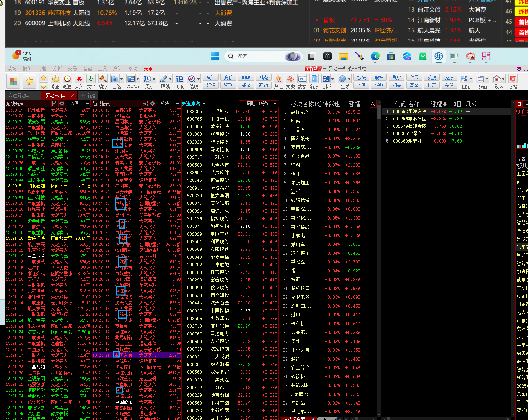This screenshot has height=420, width=528.
Task: Click the 期货 toolbar button
Action: [397, 85]
